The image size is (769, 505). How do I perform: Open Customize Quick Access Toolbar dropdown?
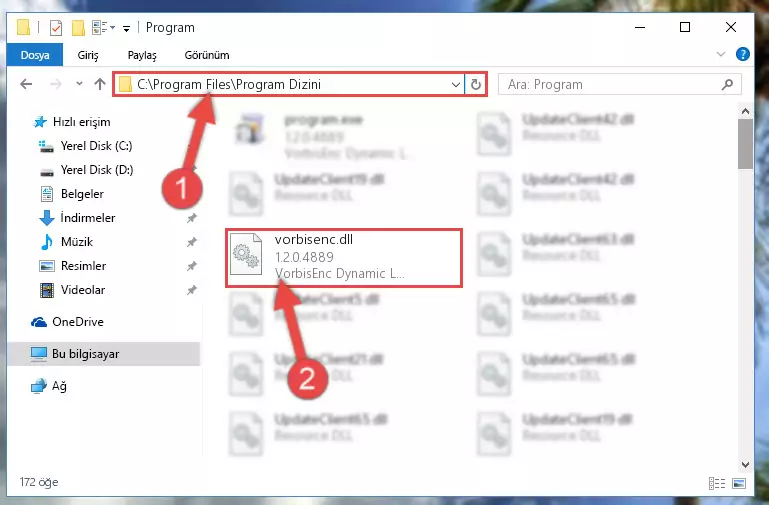click(126, 28)
